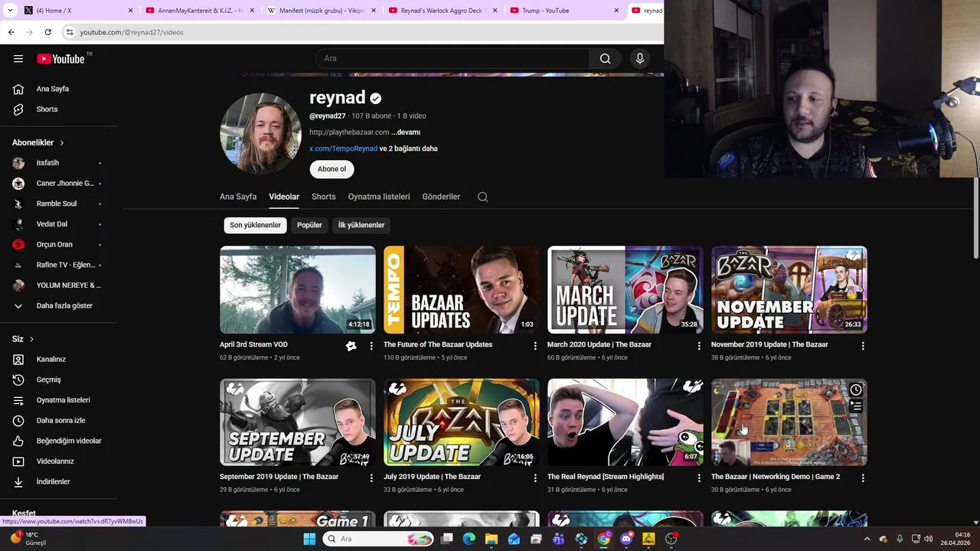Click Add to queue icon on Networking Demo thumbnail

pos(856,406)
